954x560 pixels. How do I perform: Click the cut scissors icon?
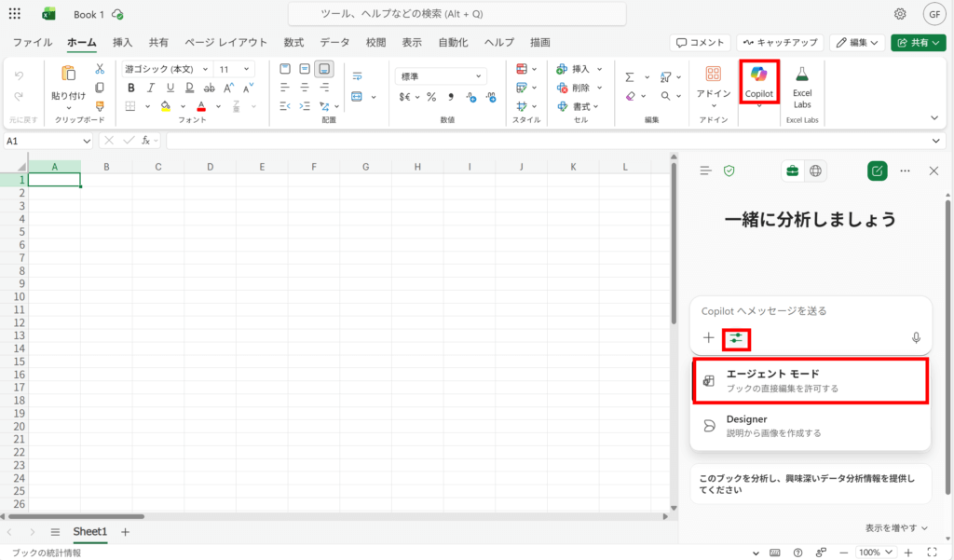pyautogui.click(x=100, y=71)
